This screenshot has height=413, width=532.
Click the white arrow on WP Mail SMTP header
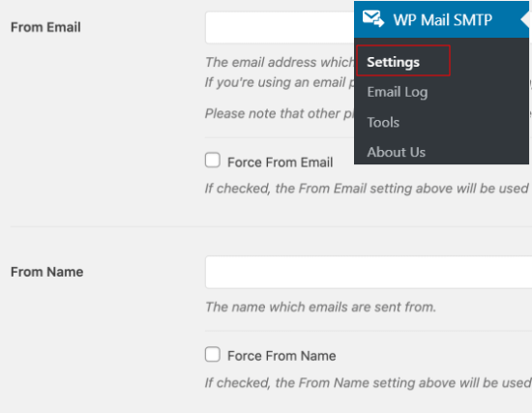(x=525, y=19)
